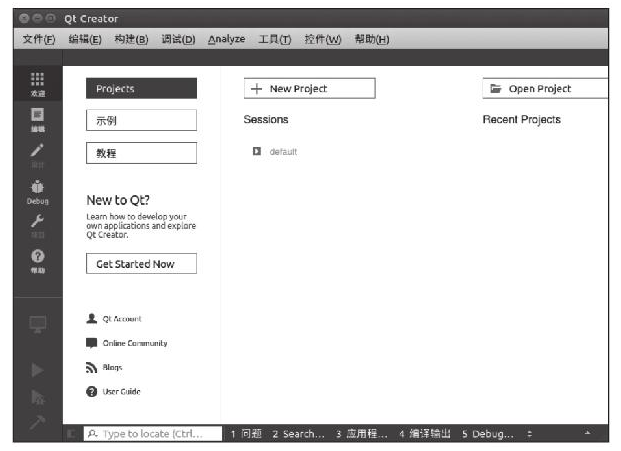Click the Open Project button

click(545, 88)
